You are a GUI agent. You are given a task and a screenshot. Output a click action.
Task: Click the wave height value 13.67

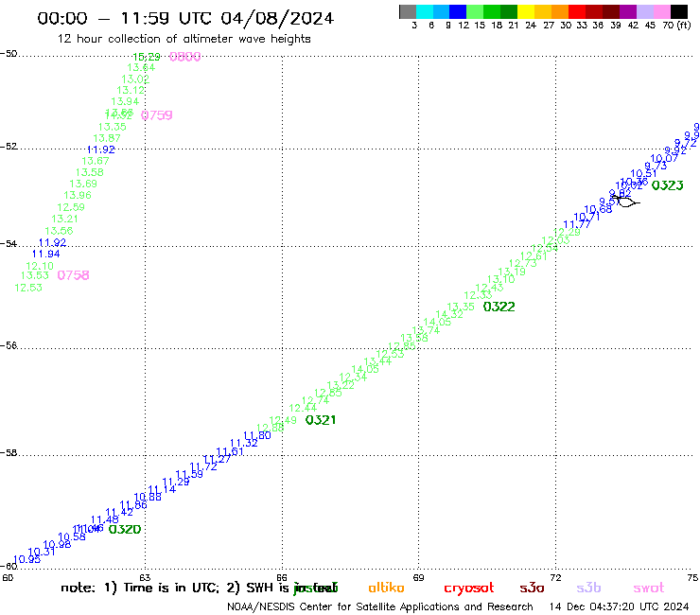click(96, 161)
